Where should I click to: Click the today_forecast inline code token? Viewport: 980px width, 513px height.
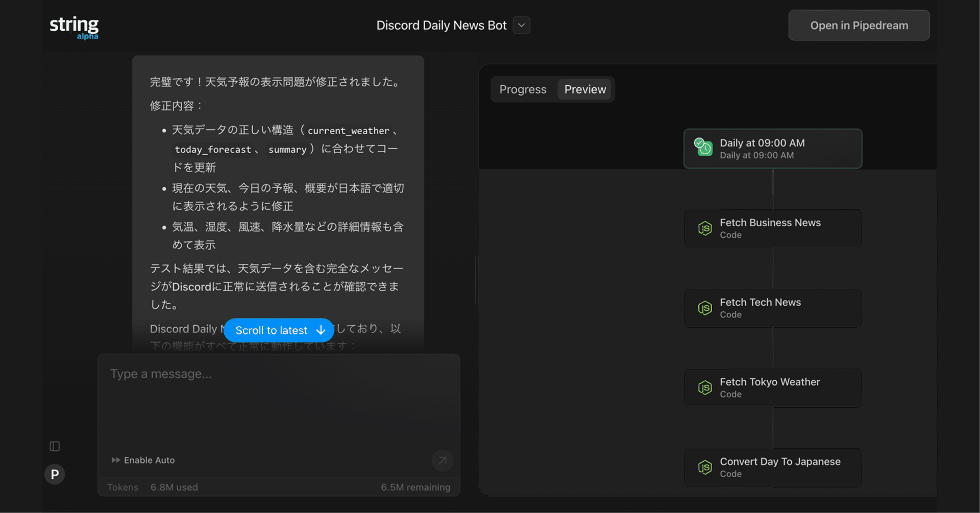(213, 149)
